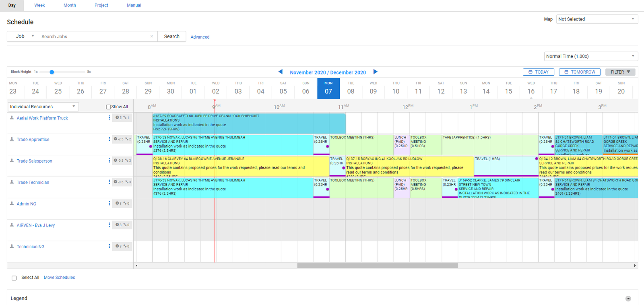The height and width of the screenshot is (305, 644).
Task: Open kebab menu for Aerial Work Platform Truck
Action: (x=109, y=117)
